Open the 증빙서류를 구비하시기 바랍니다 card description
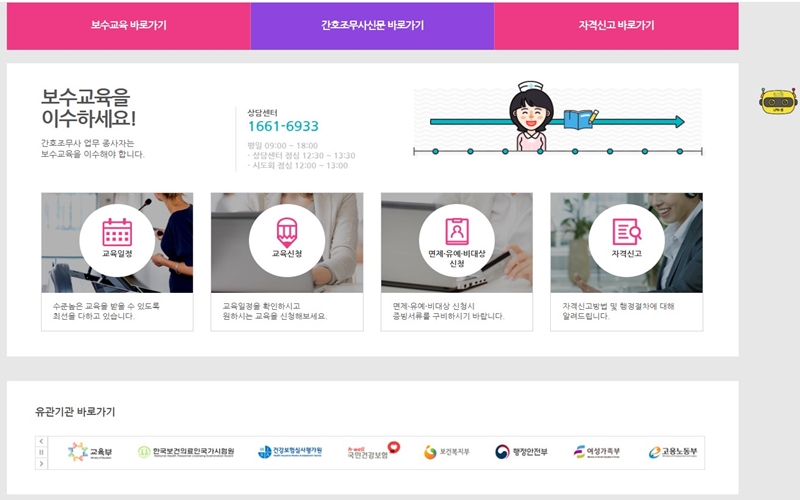Viewport: 800px width, 500px height. (448, 311)
